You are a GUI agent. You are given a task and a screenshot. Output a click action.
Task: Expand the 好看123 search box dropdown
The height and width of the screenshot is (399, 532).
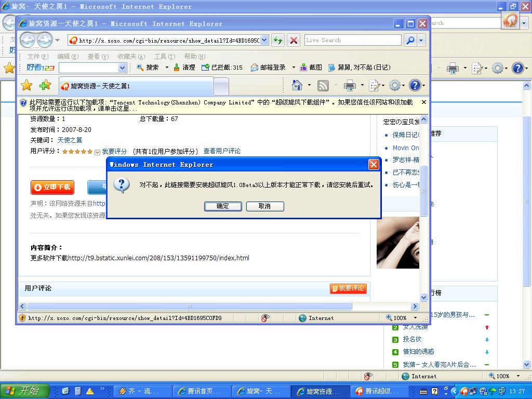123,68
